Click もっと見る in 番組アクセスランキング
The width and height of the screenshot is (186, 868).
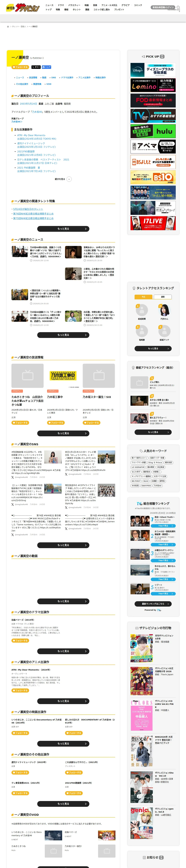[x=153, y=432]
